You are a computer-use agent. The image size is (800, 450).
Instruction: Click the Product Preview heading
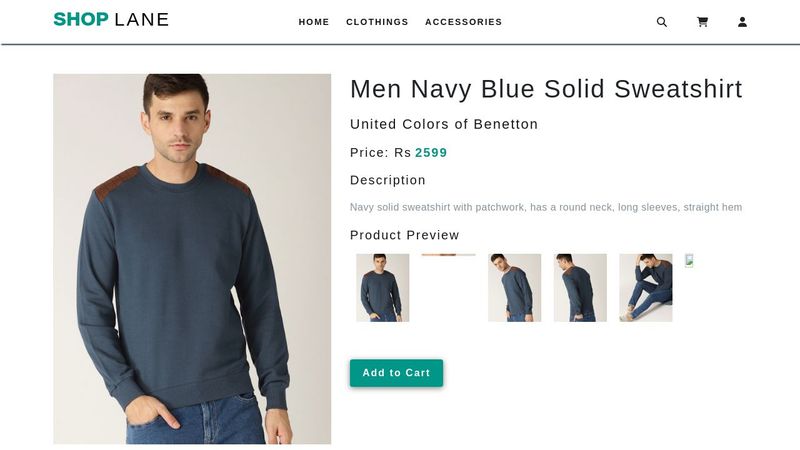[x=404, y=235]
